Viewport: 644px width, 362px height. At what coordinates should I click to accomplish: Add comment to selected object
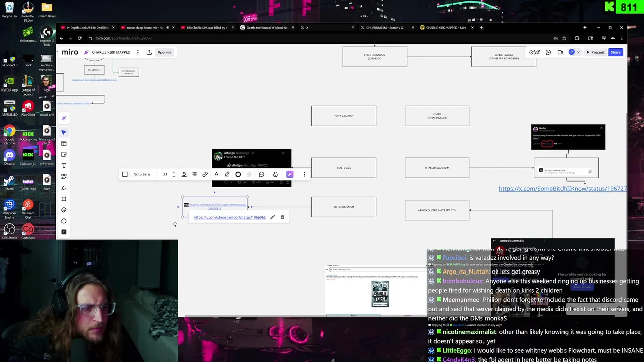[261, 174]
